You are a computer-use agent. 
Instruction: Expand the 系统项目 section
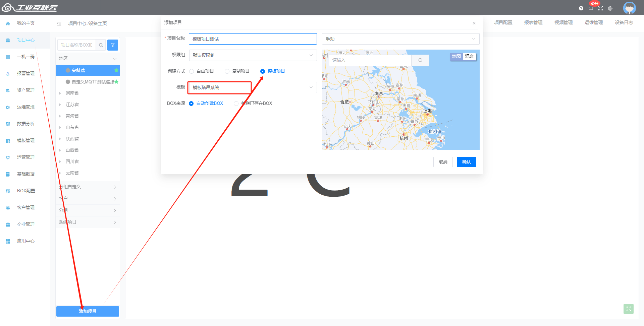(88, 222)
